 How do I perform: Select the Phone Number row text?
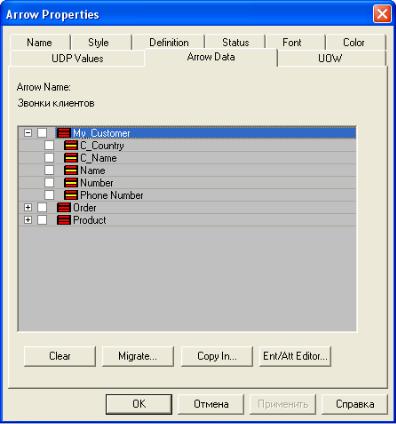(112, 195)
